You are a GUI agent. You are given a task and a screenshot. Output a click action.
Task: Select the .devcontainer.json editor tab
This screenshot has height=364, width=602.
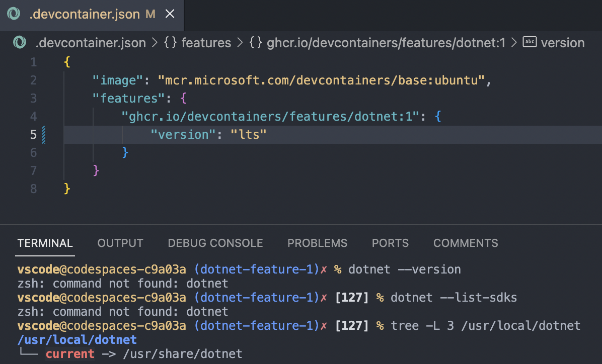[x=92, y=15]
